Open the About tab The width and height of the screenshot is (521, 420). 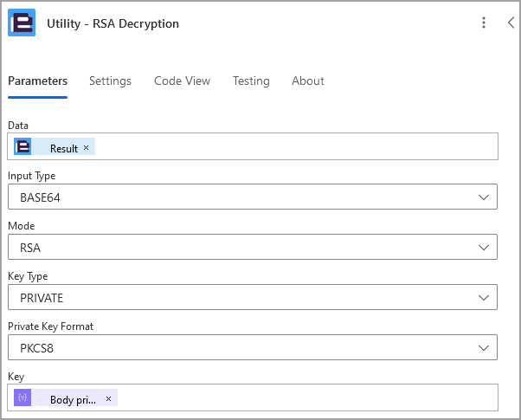point(308,81)
